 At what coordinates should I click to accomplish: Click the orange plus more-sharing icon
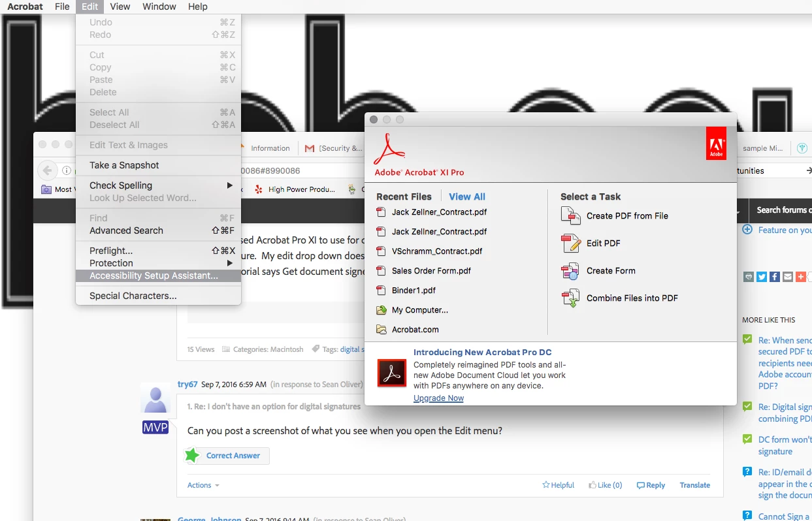pyautogui.click(x=801, y=277)
